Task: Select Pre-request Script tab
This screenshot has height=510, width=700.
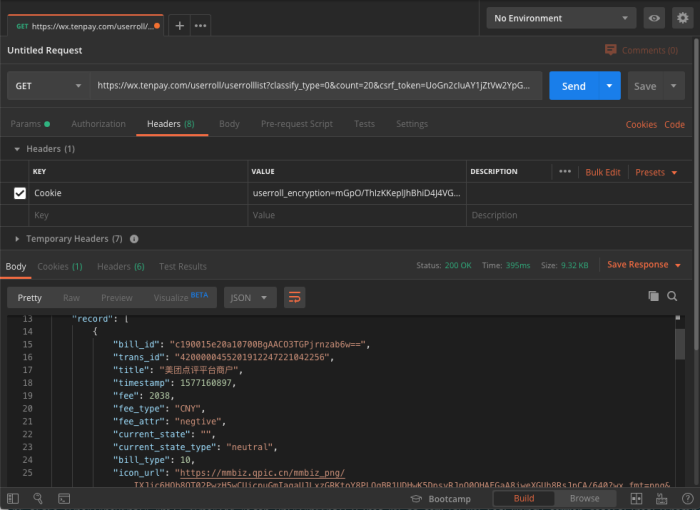Action: tap(296, 124)
